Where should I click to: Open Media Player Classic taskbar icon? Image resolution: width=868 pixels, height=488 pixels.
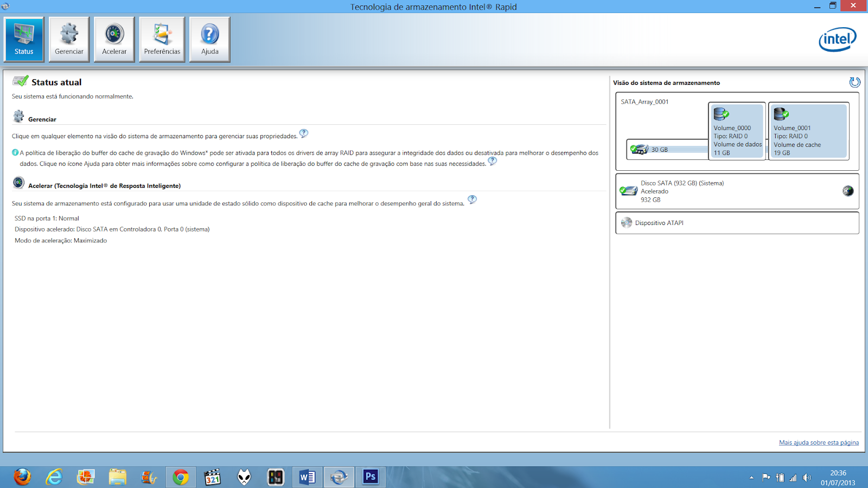pyautogui.click(x=212, y=477)
